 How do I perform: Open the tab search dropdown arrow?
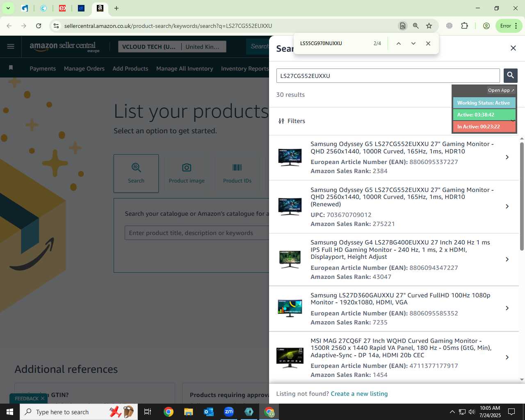(x=8, y=8)
